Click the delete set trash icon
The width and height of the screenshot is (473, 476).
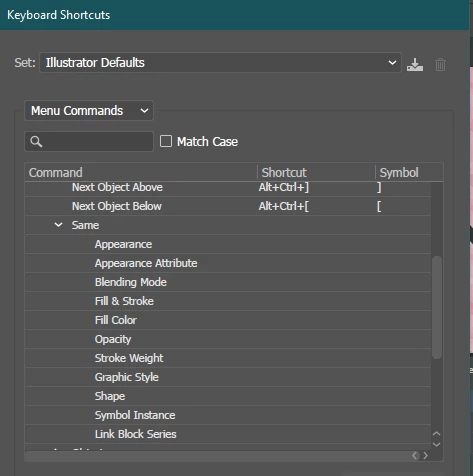440,64
